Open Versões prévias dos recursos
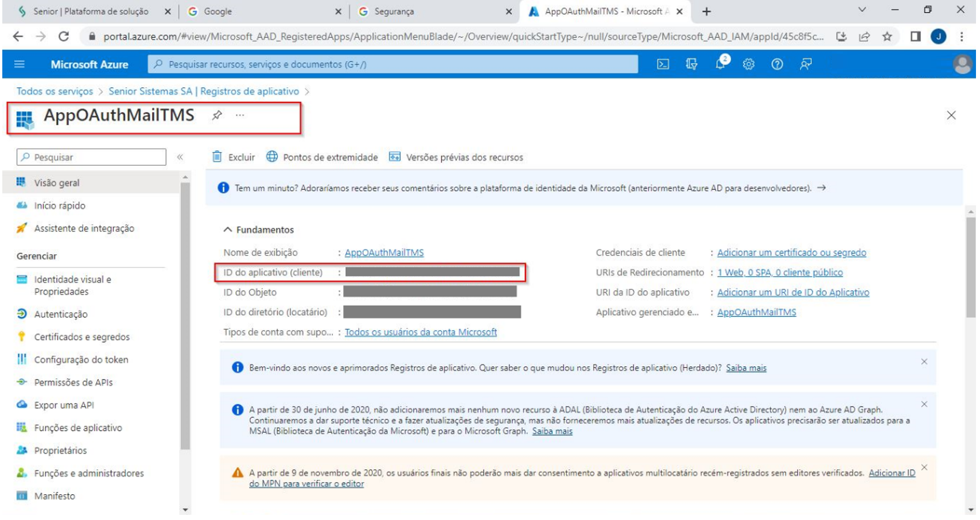980x520 pixels. click(456, 157)
